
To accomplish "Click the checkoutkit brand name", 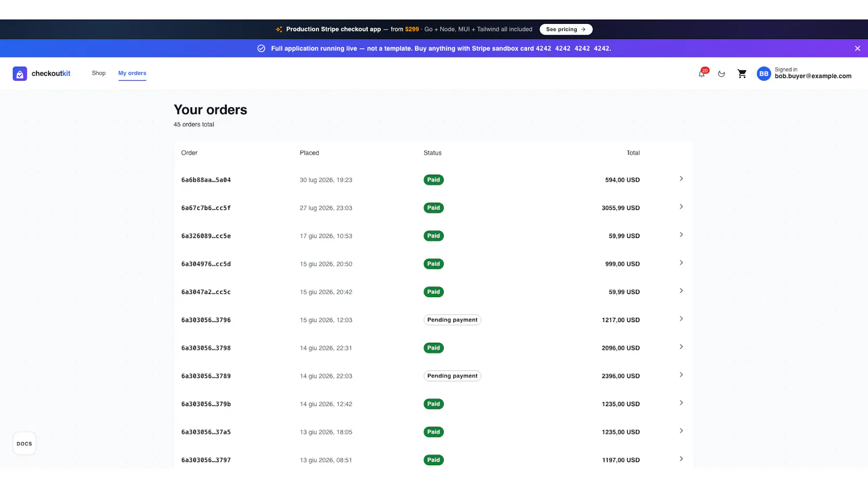I will (x=51, y=74).
